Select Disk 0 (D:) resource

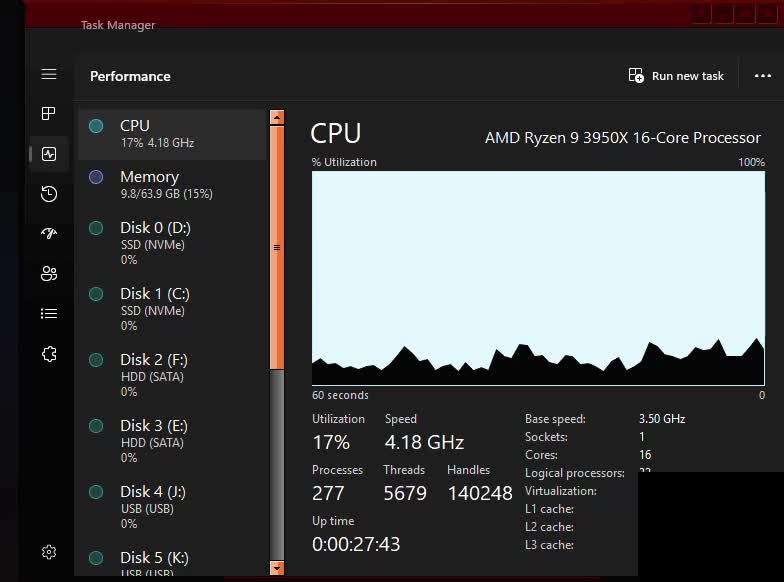tap(172, 243)
